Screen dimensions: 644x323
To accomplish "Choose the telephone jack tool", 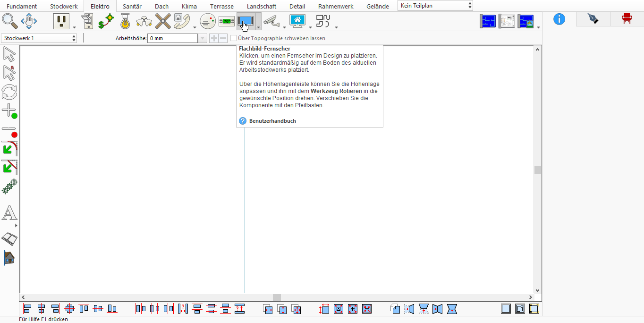I will [182, 21].
